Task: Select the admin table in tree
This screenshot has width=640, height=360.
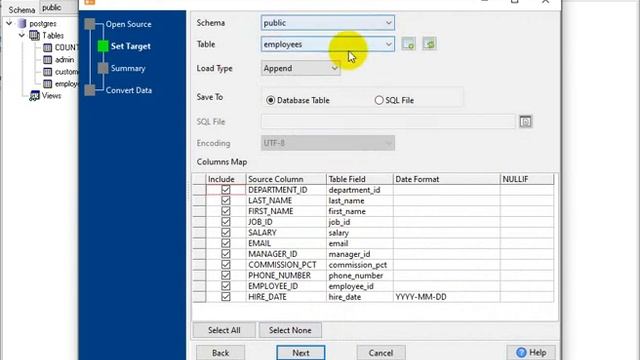Action: point(64,60)
